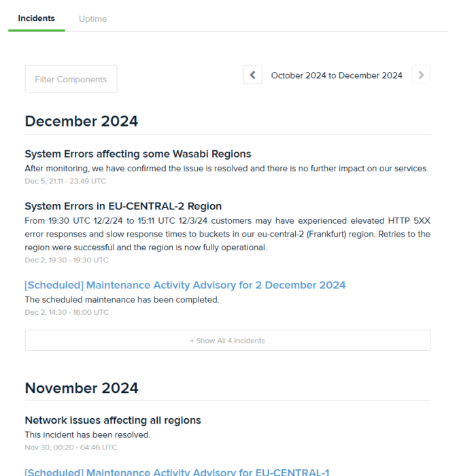Open Maintenance Advisory for EU-CENTRAL-1 link
Viewport: 459px width, 476px height.
pyautogui.click(x=177, y=472)
